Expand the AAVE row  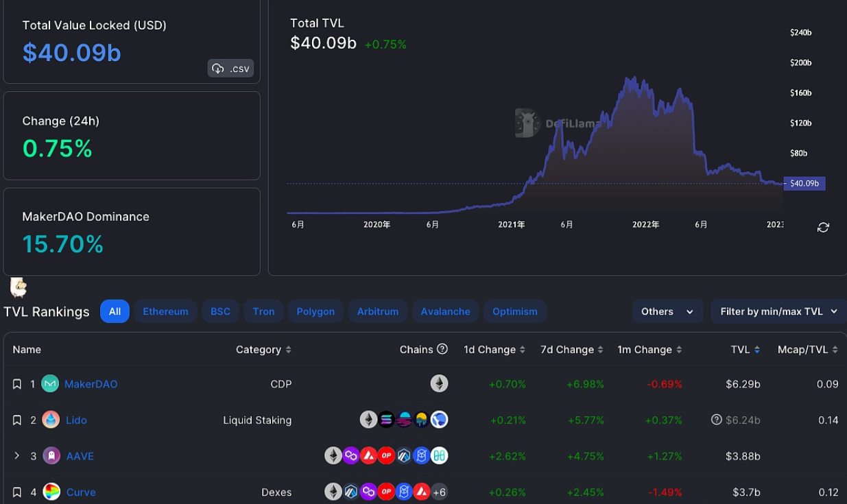point(17,456)
